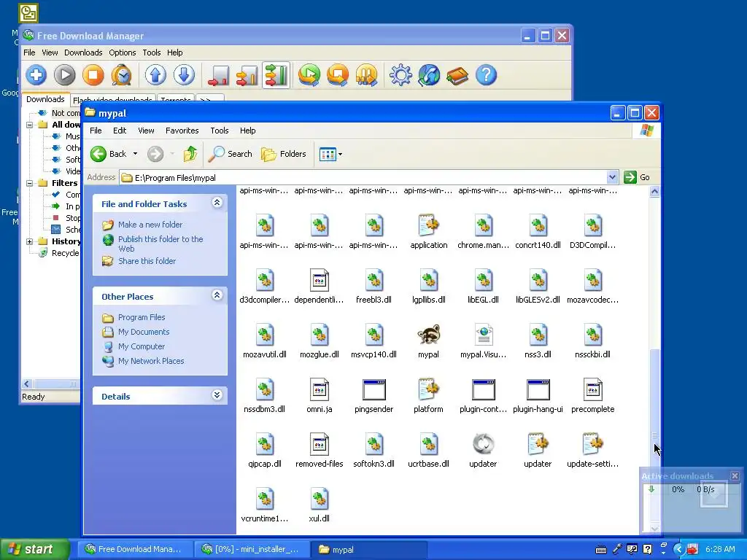Collapse the File and Folder Tasks panel
Viewport: 747px width, 560px height.
(217, 203)
